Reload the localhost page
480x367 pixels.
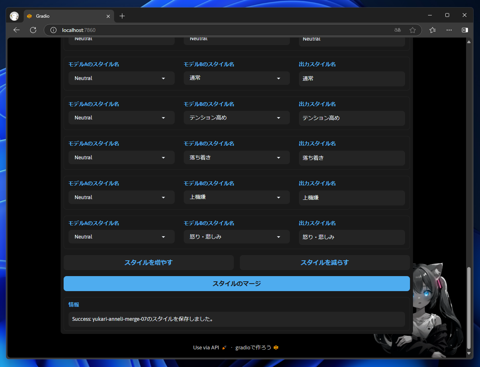33,30
